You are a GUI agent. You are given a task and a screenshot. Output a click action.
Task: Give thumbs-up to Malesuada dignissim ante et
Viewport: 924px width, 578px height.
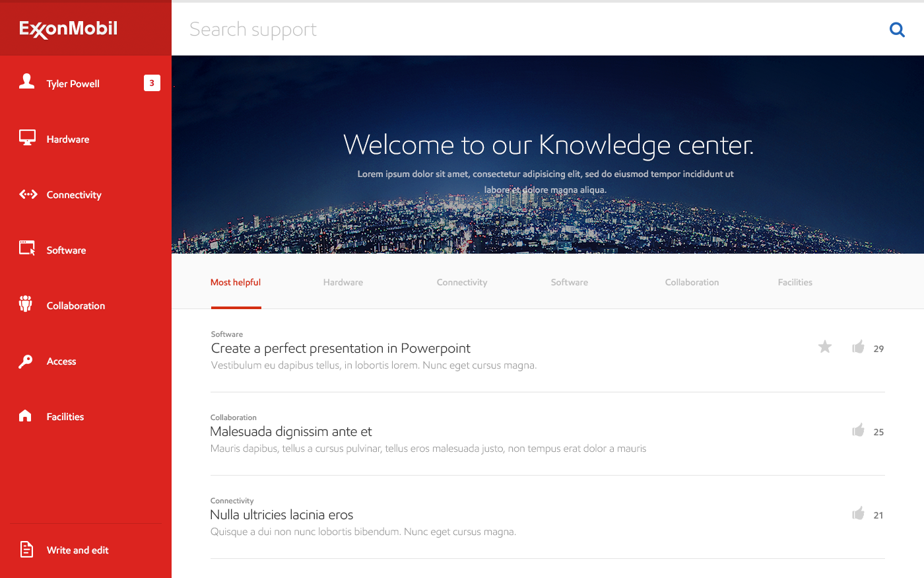(858, 430)
